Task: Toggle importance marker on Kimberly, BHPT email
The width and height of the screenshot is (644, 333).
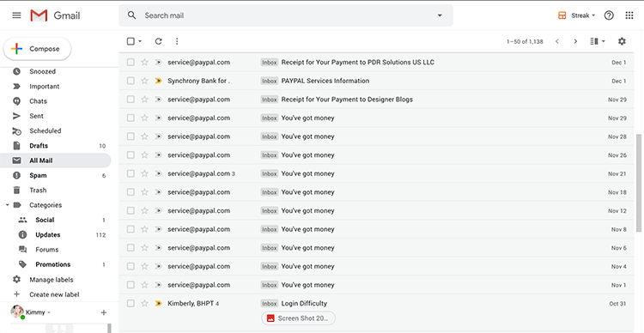Action: 158,304
